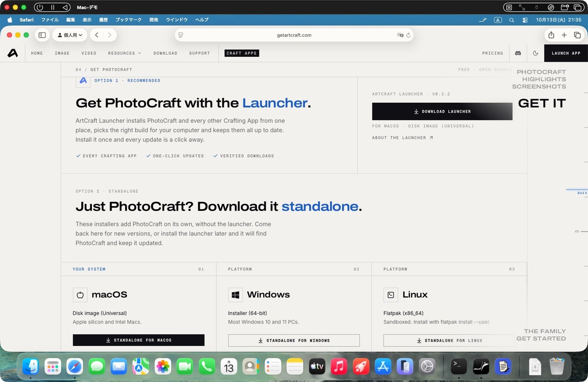The height and width of the screenshot is (382, 588).
Task: Open Finder from the Dock
Action: [x=31, y=366]
